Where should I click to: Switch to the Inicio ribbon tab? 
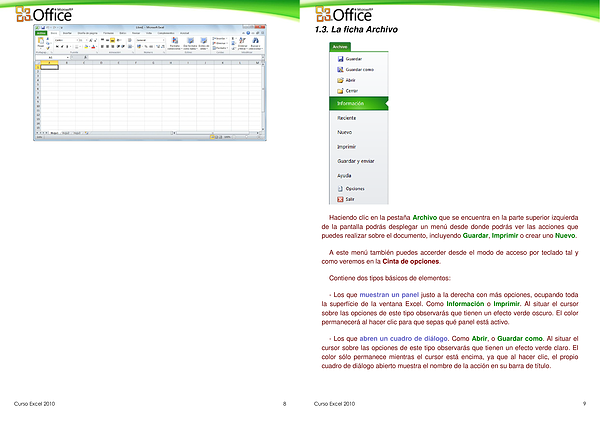coord(54,33)
